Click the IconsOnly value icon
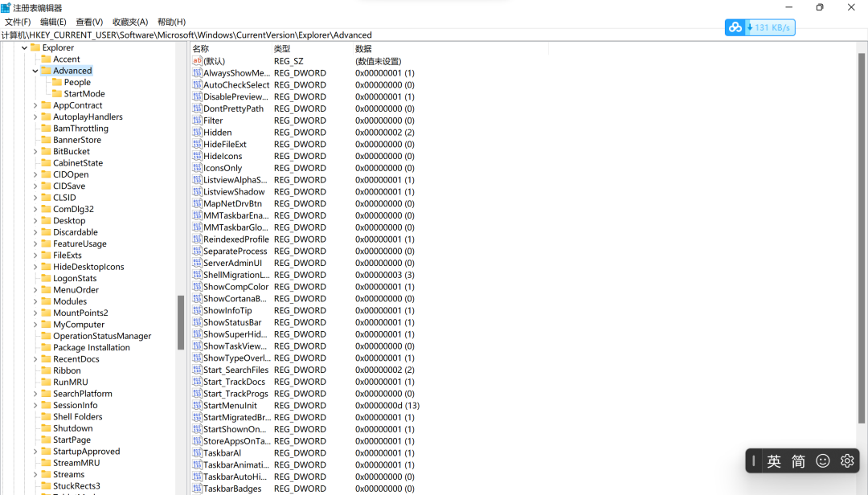868x495 pixels. pyautogui.click(x=197, y=168)
